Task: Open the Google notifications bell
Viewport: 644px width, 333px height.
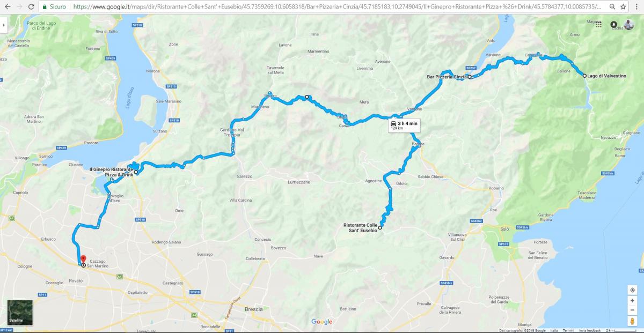Action: (x=613, y=25)
